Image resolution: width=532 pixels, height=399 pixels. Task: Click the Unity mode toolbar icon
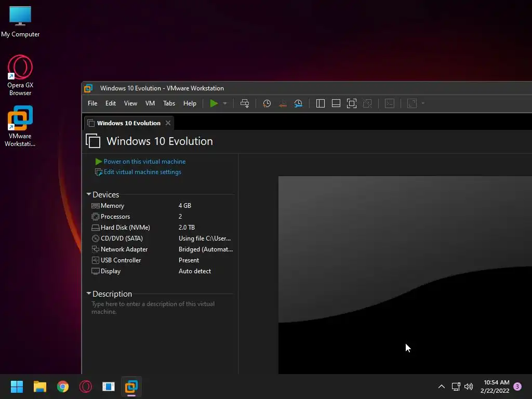click(367, 103)
